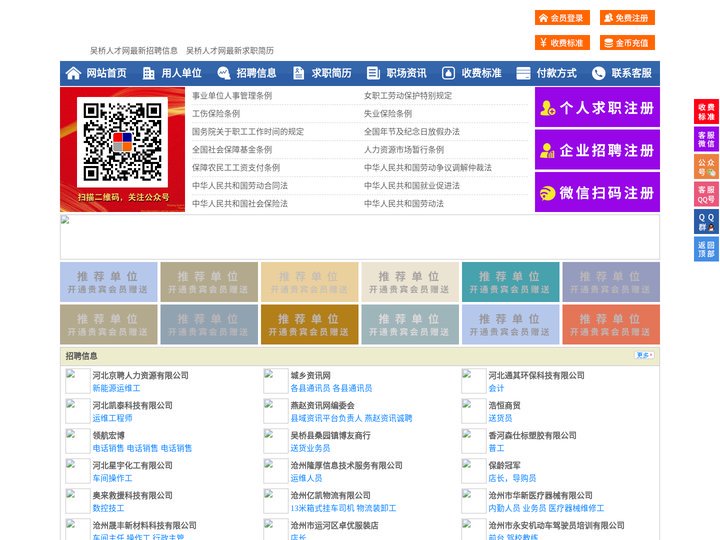This screenshot has height=540, width=720.
Task: Click logo thumbnail beside 保龄冠军
Action: [x=473, y=471]
